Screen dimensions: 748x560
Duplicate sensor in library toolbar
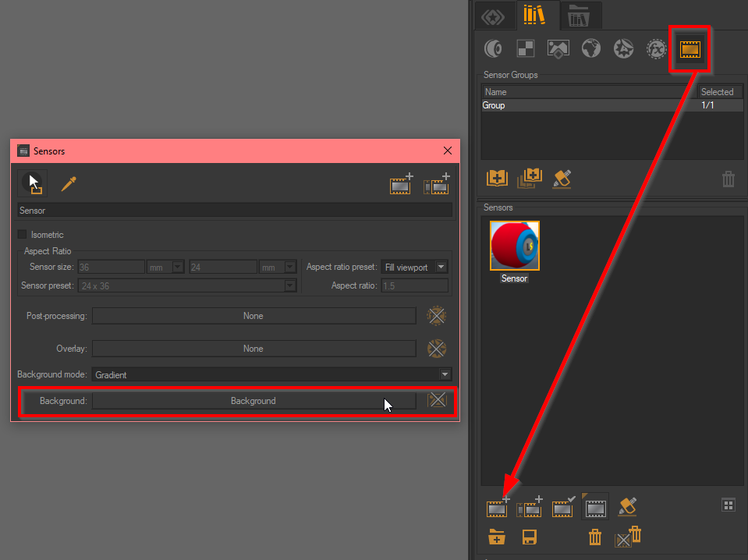tap(530, 507)
